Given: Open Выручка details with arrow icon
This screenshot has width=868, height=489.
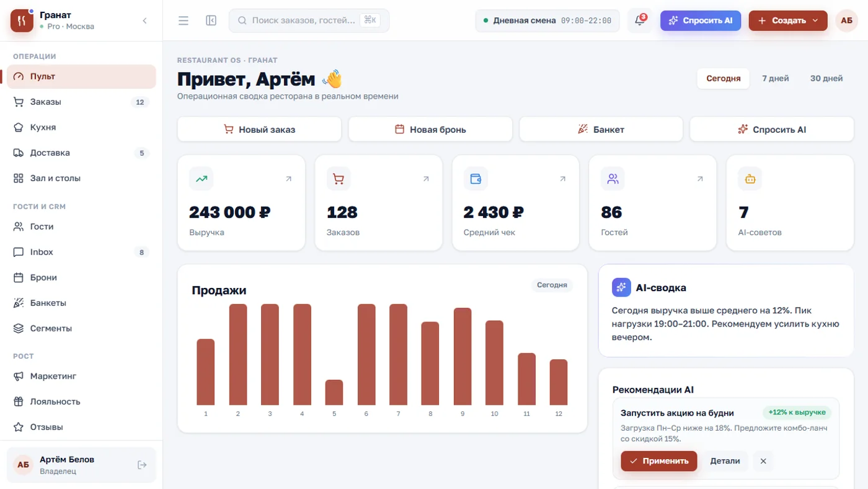Looking at the screenshot, I should point(288,179).
